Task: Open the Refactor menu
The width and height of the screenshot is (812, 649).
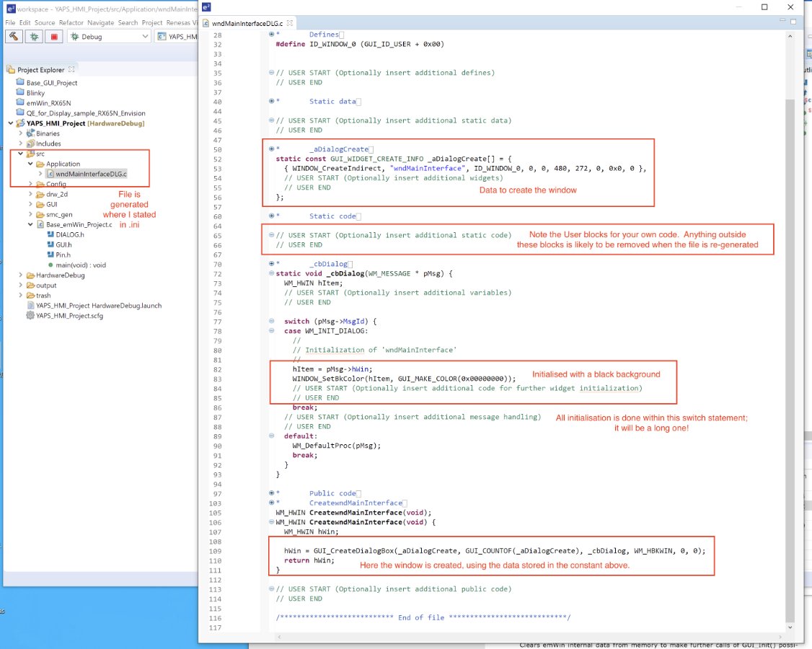Action: click(x=71, y=23)
